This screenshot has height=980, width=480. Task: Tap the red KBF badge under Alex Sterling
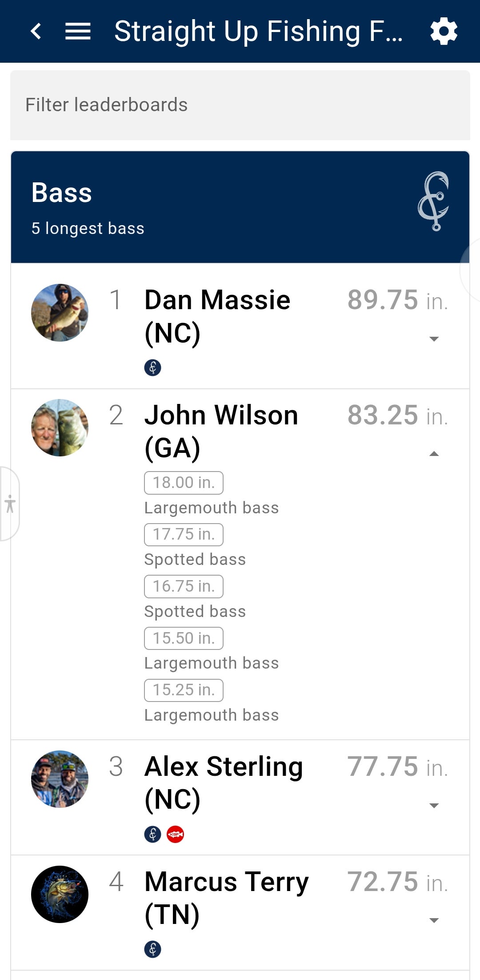[175, 835]
